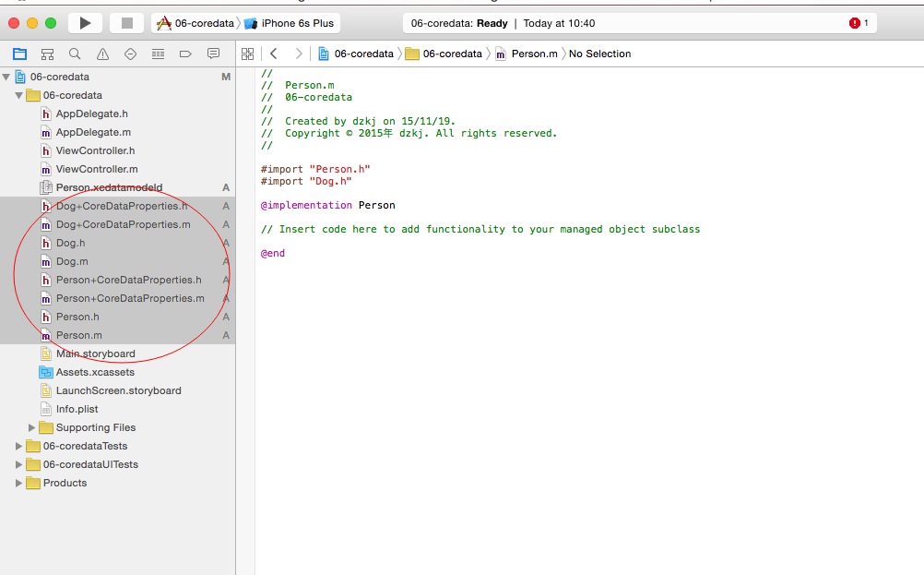The image size is (924, 575).
Task: Open Main.storyboard
Action: 96,353
